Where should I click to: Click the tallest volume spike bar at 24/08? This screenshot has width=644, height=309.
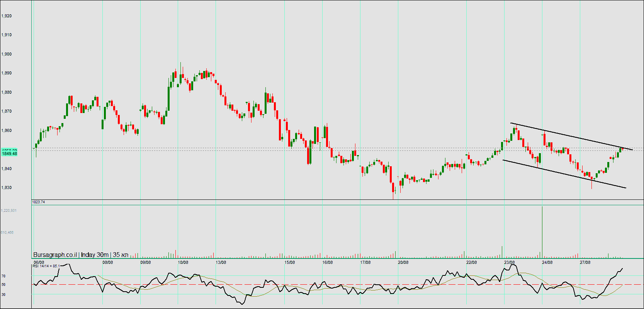(x=542, y=232)
